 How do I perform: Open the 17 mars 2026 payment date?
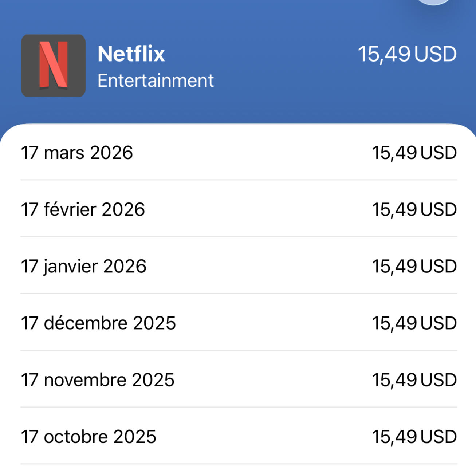coord(77,153)
